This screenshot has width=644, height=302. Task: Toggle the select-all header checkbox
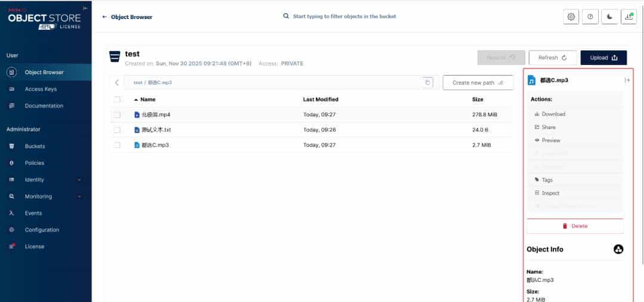[x=117, y=100]
